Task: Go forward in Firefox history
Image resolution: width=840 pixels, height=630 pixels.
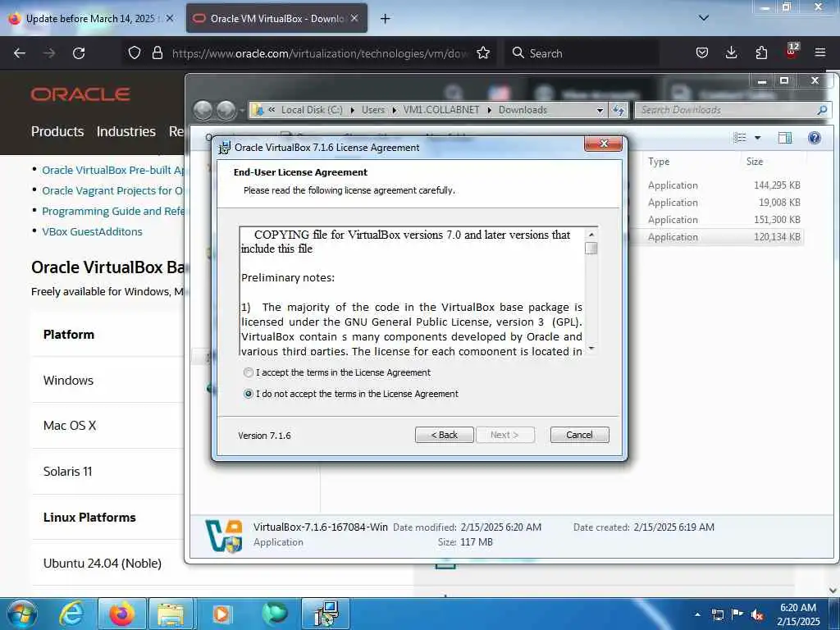Action: pyautogui.click(x=49, y=53)
